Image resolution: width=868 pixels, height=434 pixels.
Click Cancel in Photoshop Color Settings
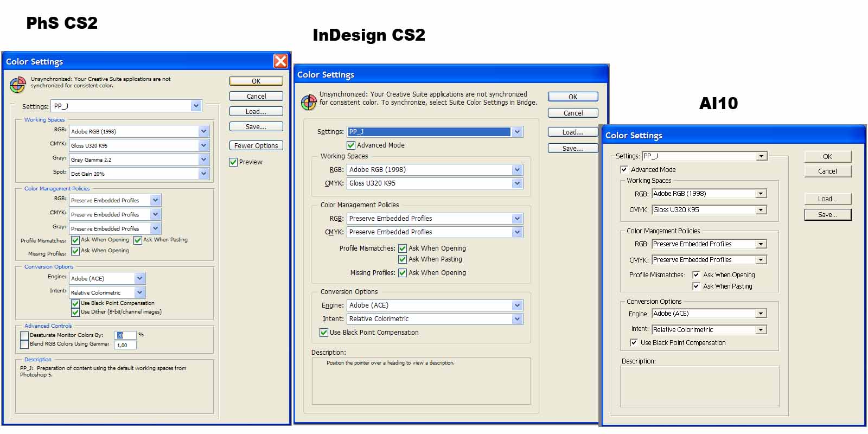tap(256, 96)
